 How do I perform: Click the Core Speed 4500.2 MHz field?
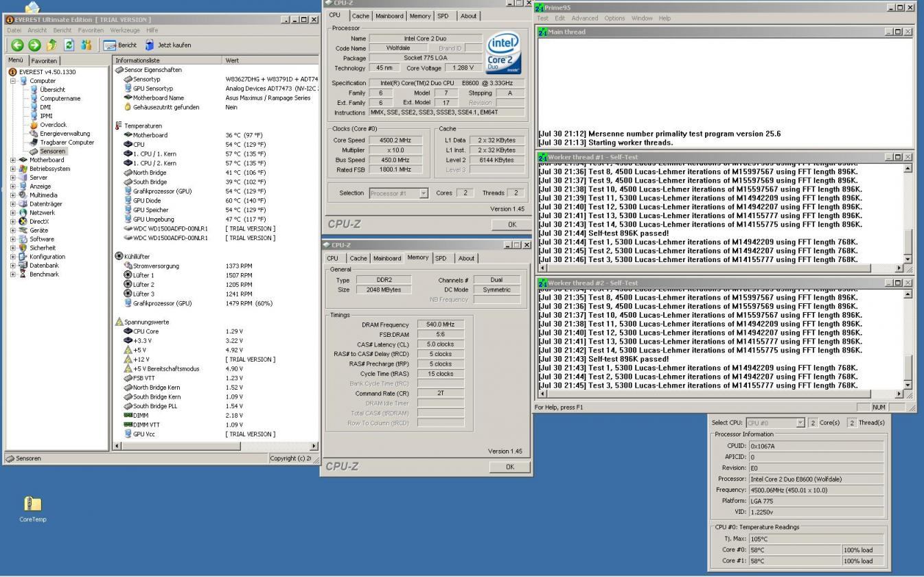click(x=395, y=140)
